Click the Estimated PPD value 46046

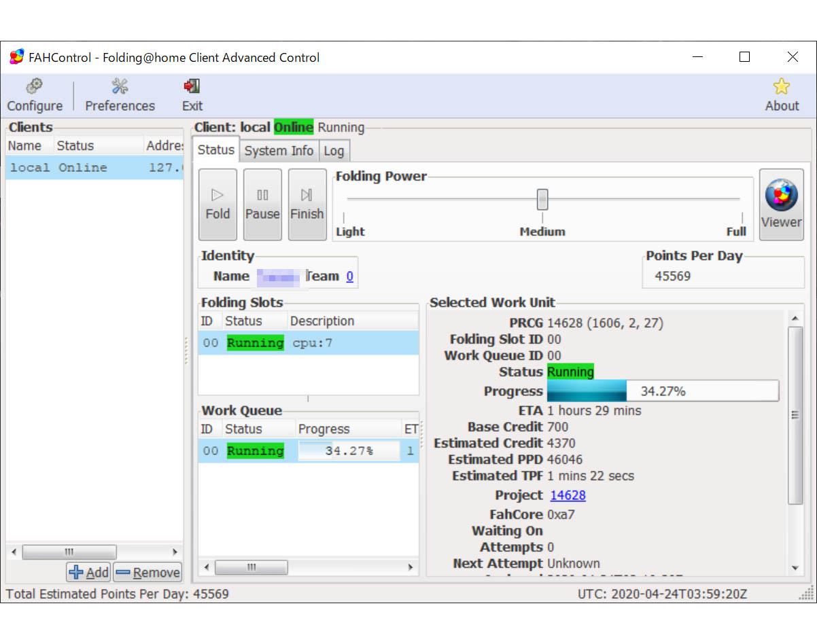565,459
